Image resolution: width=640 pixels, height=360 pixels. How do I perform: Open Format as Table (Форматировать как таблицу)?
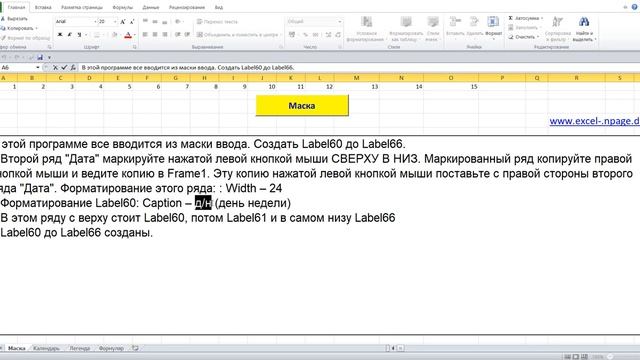pos(406,29)
